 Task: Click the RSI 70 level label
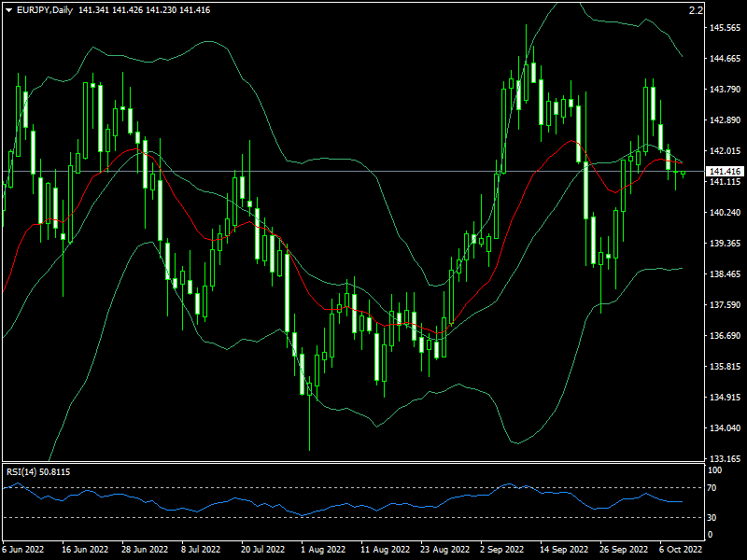[x=712, y=488]
